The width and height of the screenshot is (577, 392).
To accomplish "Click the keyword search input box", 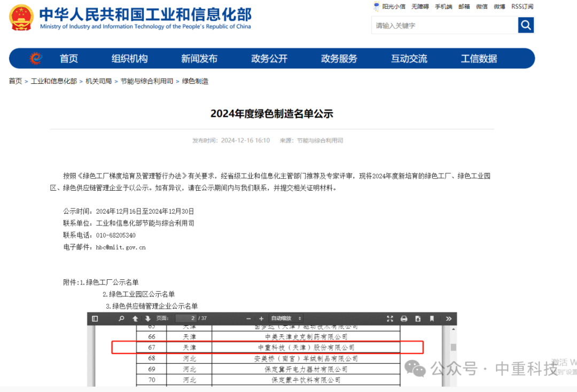I will [445, 26].
